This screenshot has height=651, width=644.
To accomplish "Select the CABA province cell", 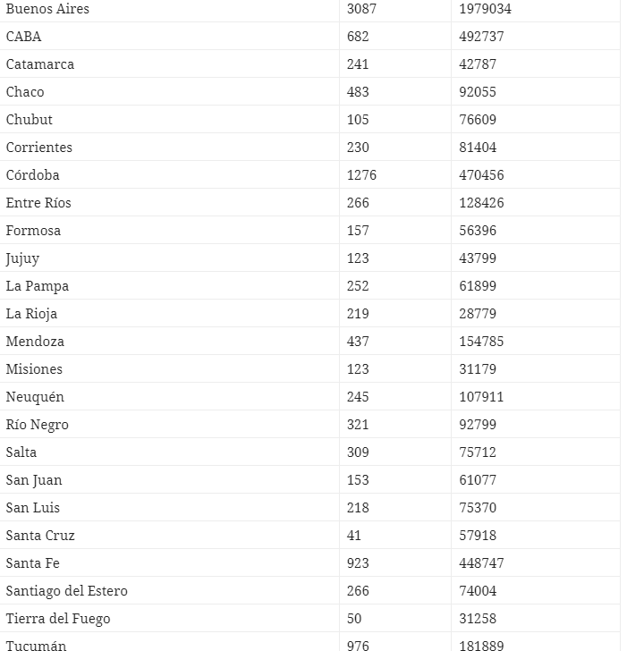I will (x=24, y=37).
